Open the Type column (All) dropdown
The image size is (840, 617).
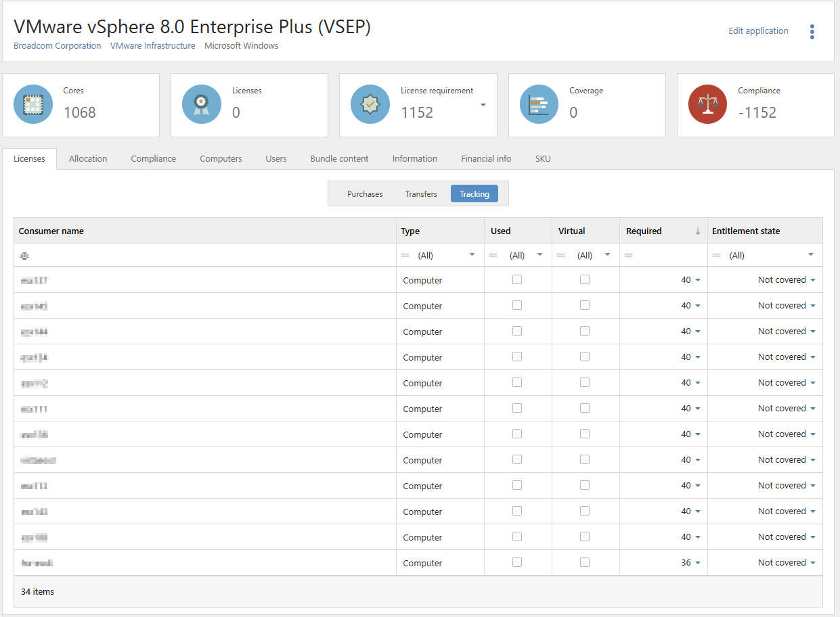click(x=472, y=255)
